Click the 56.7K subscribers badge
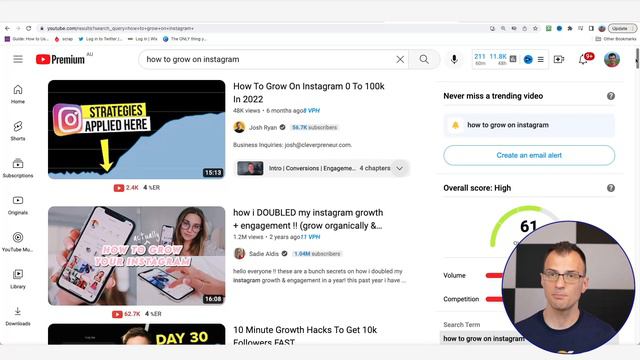This screenshot has height=360, width=640. 315,127
